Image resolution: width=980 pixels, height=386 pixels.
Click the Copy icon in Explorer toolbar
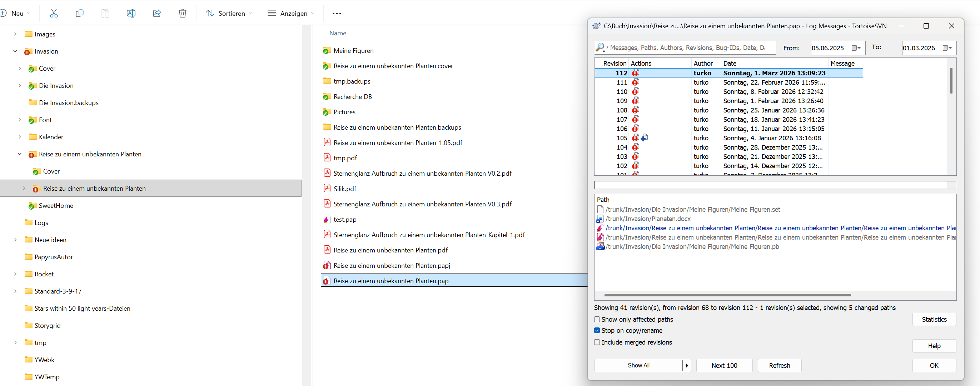coord(80,13)
